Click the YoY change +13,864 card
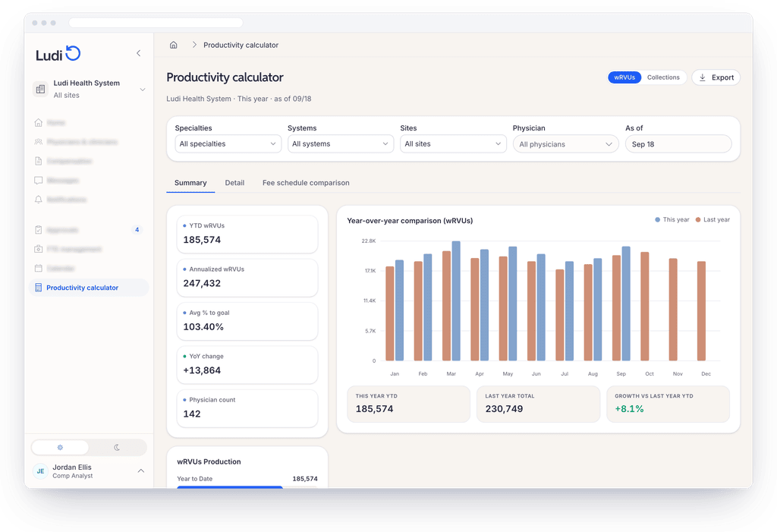This screenshot has height=532, width=777. (247, 365)
